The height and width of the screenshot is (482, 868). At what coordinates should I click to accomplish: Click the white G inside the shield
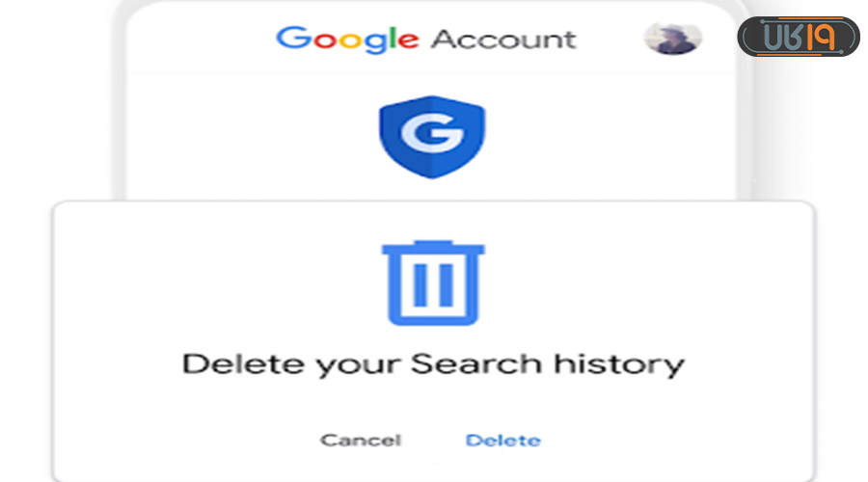432,133
